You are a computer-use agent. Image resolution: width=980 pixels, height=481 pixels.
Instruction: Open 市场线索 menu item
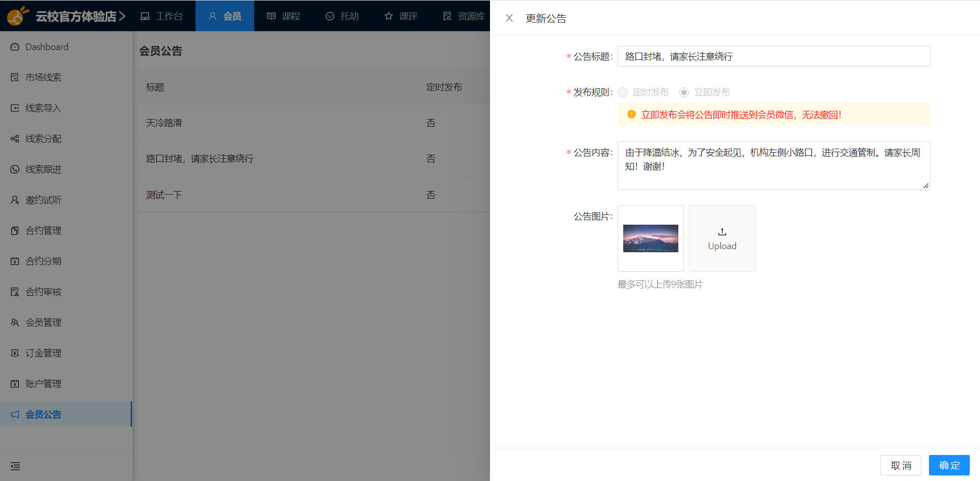click(x=66, y=78)
